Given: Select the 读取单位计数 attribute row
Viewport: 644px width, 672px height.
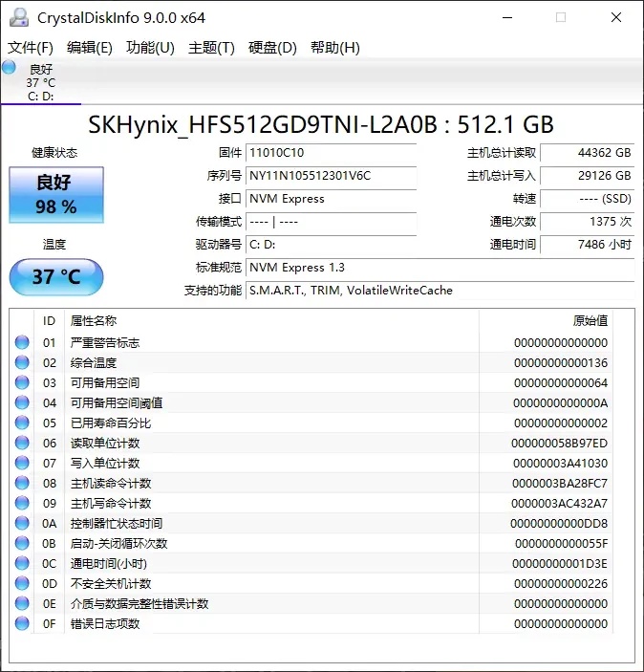Looking at the screenshot, I should point(311,444).
